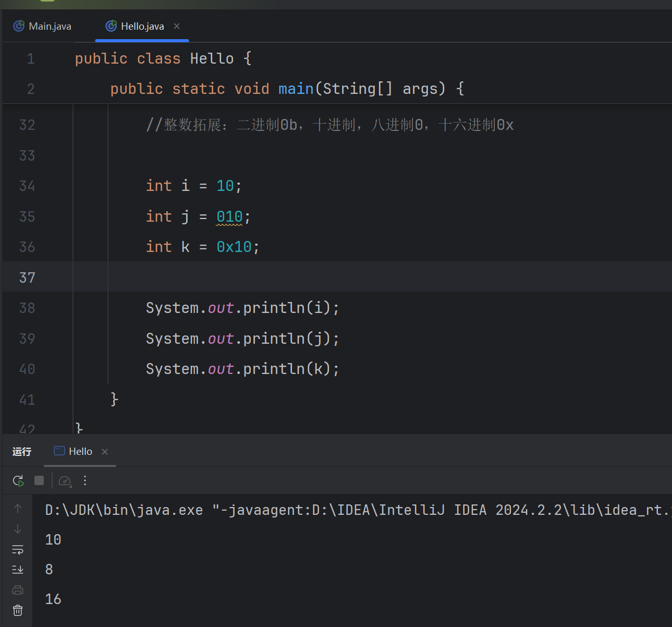Screen dimensions: 672x627
Task: Click console output value 8
Action: click(x=49, y=569)
